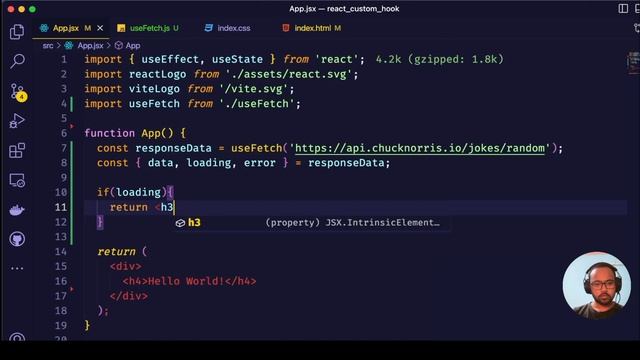Image resolution: width=640 pixels, height=360 pixels.
Task: Open Source Control view with 4 changes
Action: pyautogui.click(x=18, y=92)
